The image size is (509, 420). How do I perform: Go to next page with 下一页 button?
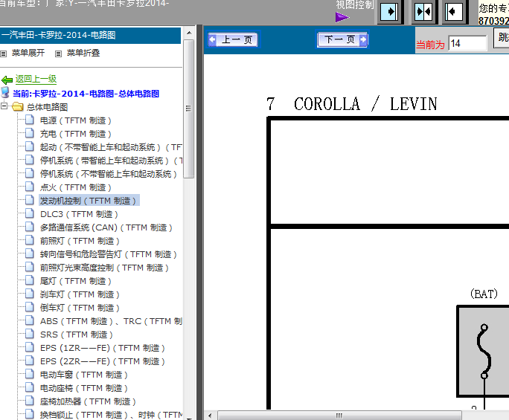tap(342, 39)
